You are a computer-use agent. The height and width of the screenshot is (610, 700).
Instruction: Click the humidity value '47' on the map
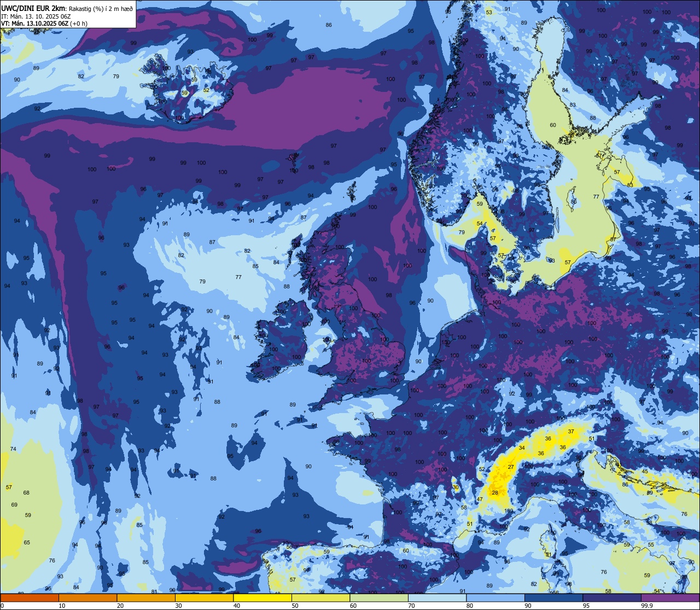(x=480, y=499)
